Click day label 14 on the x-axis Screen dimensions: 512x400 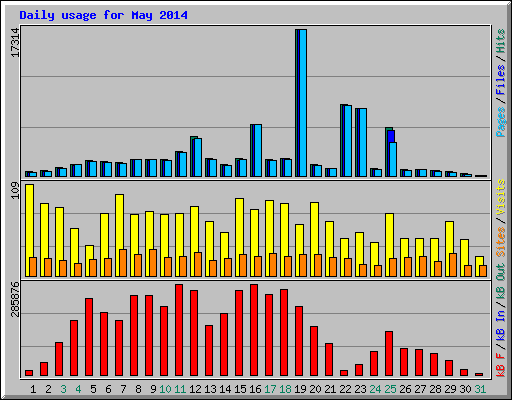[x=225, y=389]
